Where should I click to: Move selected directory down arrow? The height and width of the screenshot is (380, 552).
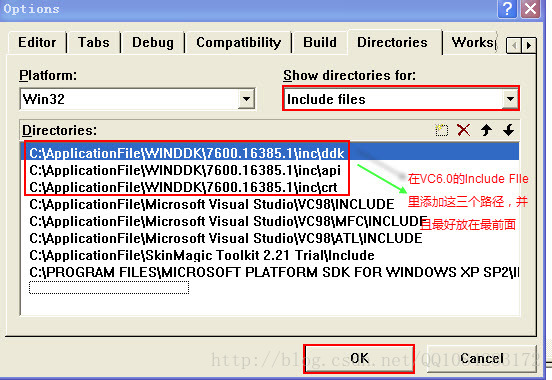[508, 130]
